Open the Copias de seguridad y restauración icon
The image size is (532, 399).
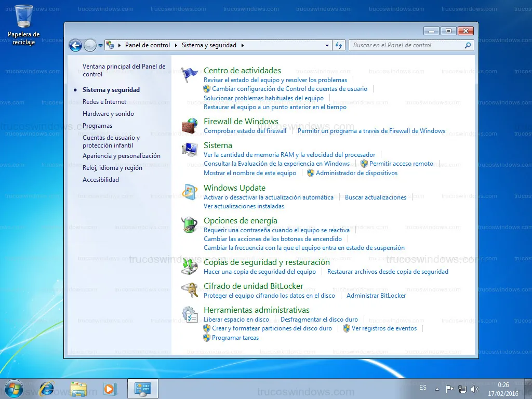(x=190, y=267)
